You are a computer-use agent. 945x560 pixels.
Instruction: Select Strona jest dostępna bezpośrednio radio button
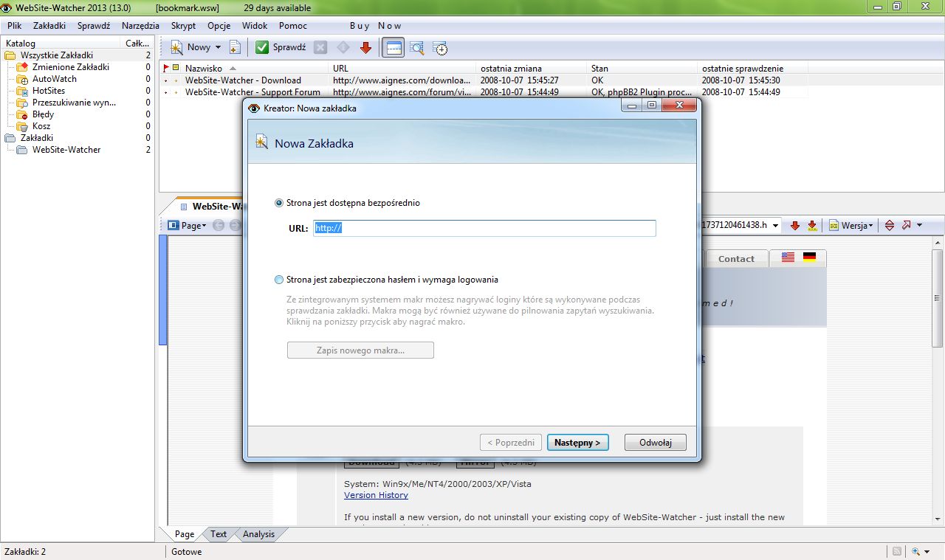(x=278, y=203)
